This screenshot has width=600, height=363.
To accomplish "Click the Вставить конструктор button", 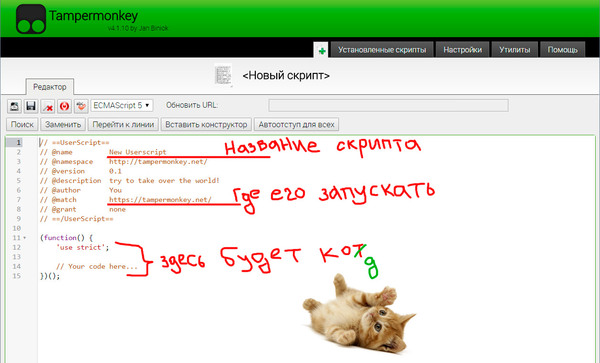I will 206,124.
